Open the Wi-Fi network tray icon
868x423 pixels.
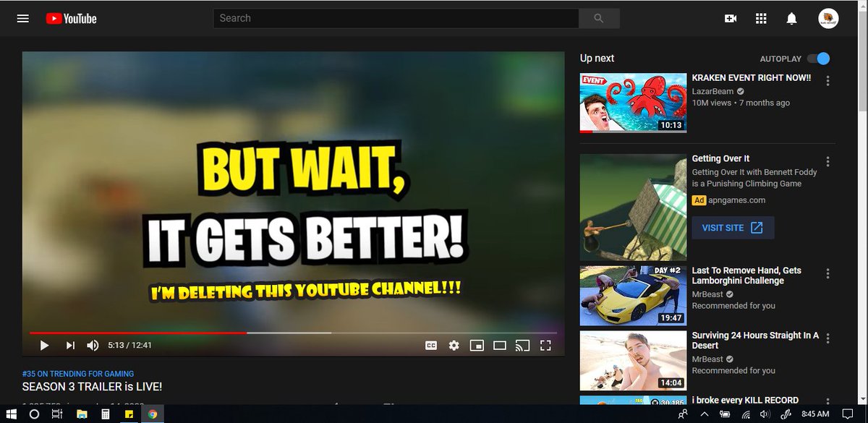(747, 414)
